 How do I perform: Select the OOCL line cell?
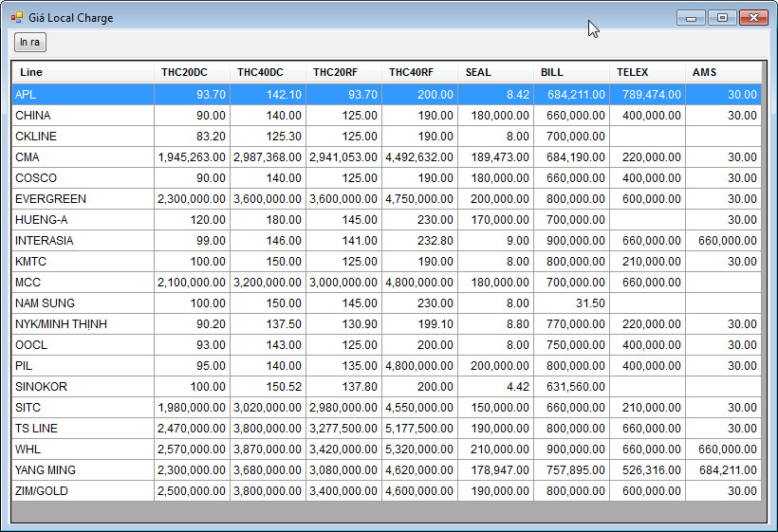coord(83,344)
